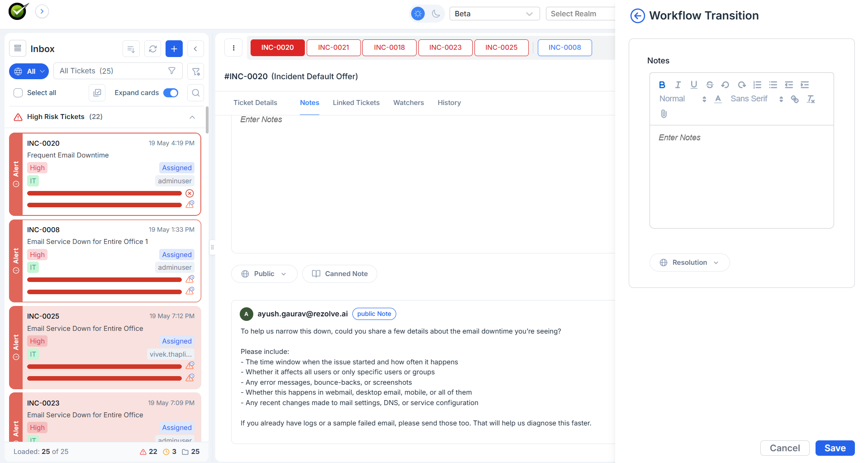
Task: Switch to the INC-0021 ticket tab
Action: point(333,48)
